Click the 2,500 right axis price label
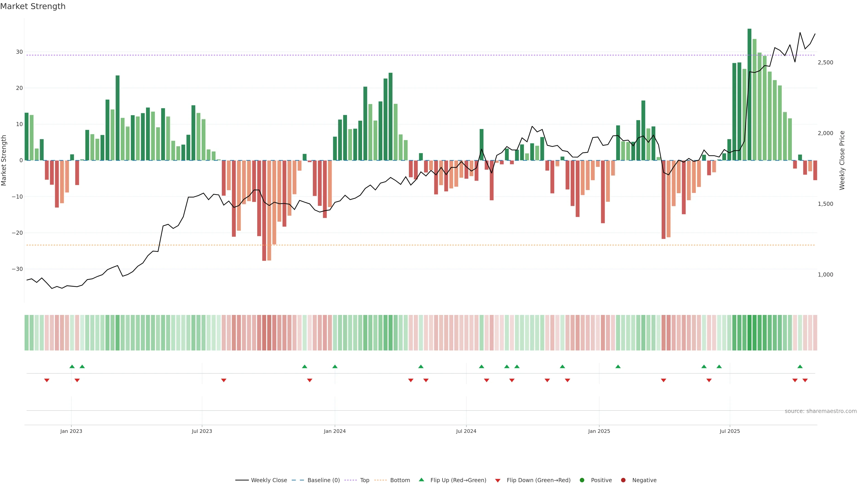This screenshot has width=868, height=488. click(825, 63)
